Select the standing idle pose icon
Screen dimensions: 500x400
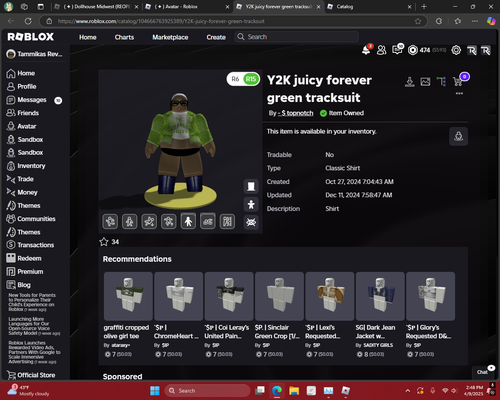pyautogui.click(x=188, y=221)
